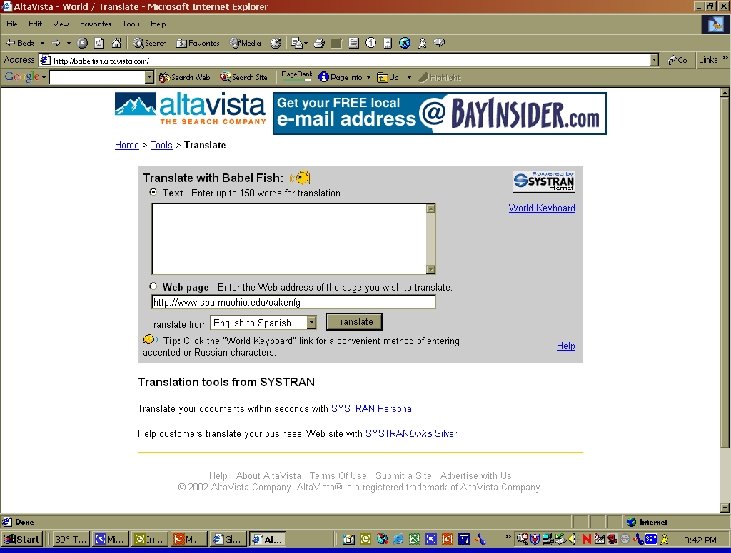Click the Help link in translate box
The height and width of the screenshot is (553, 731).
pos(566,346)
